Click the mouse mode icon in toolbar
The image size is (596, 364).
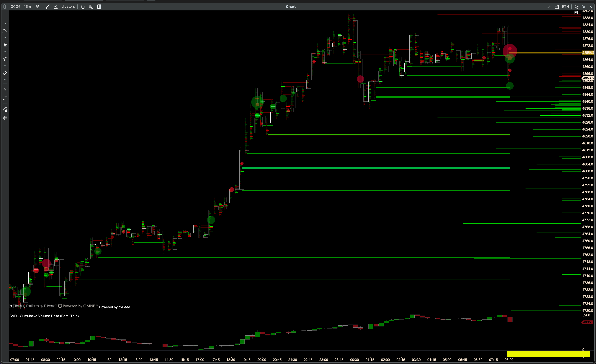click(83, 7)
